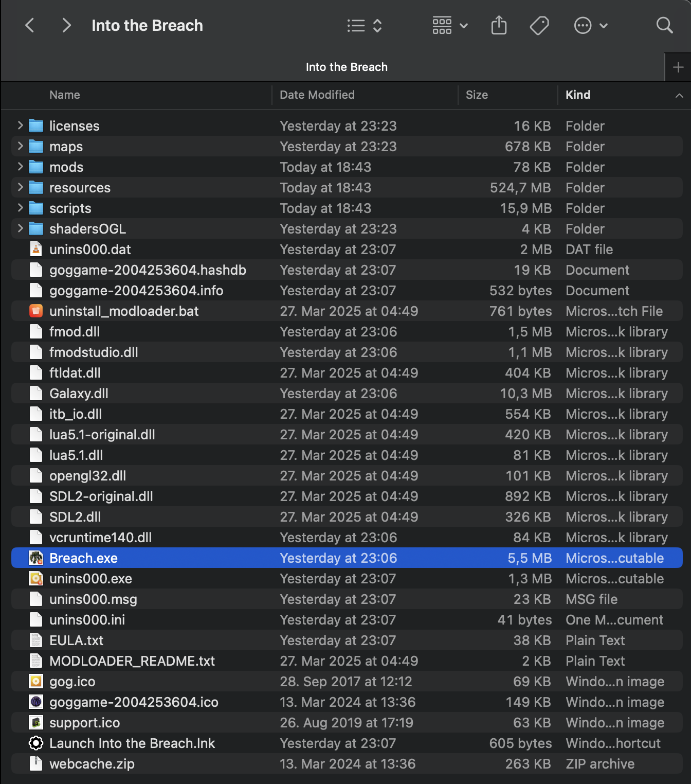Select the fmodstudio.dll file name
Viewport: 691px width, 784px height.
[94, 352]
